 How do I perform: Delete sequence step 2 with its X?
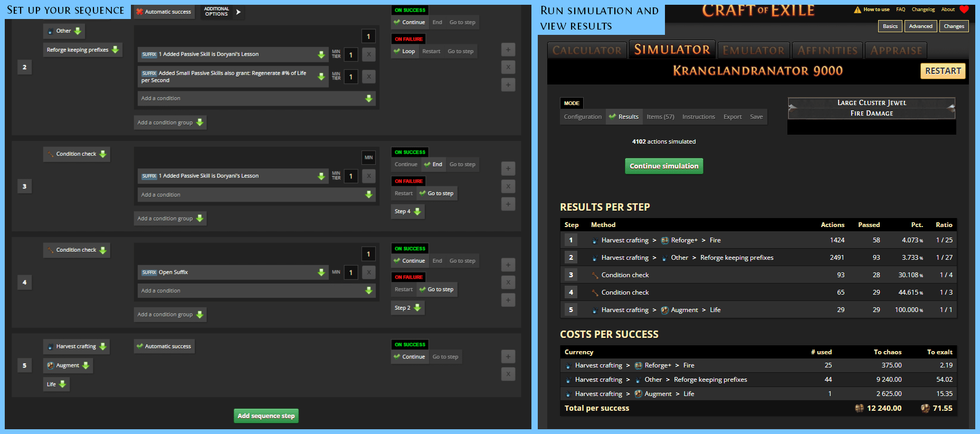click(508, 67)
